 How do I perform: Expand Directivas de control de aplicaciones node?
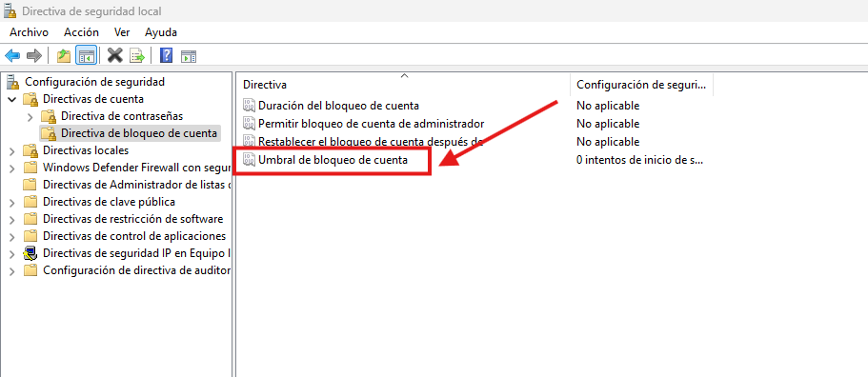[x=12, y=237]
